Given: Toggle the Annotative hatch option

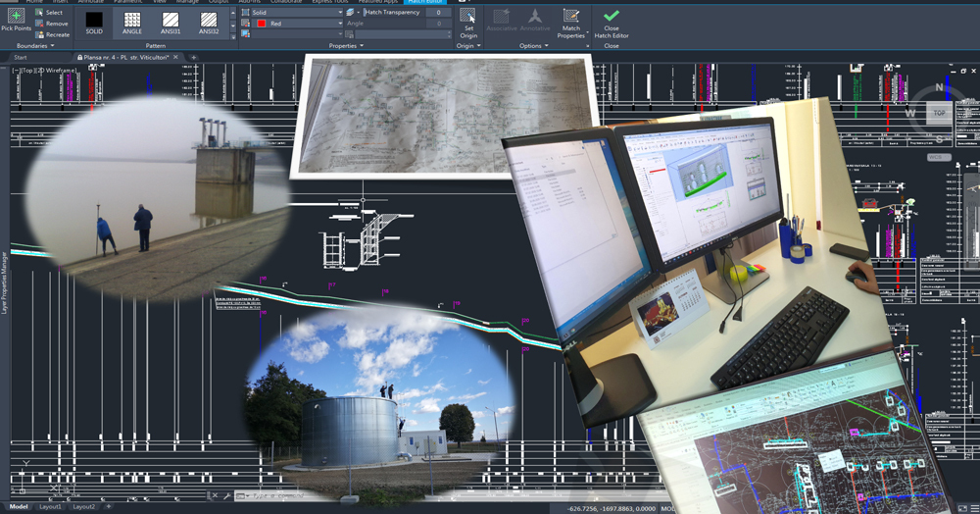Looking at the screenshot, I should 534,18.
